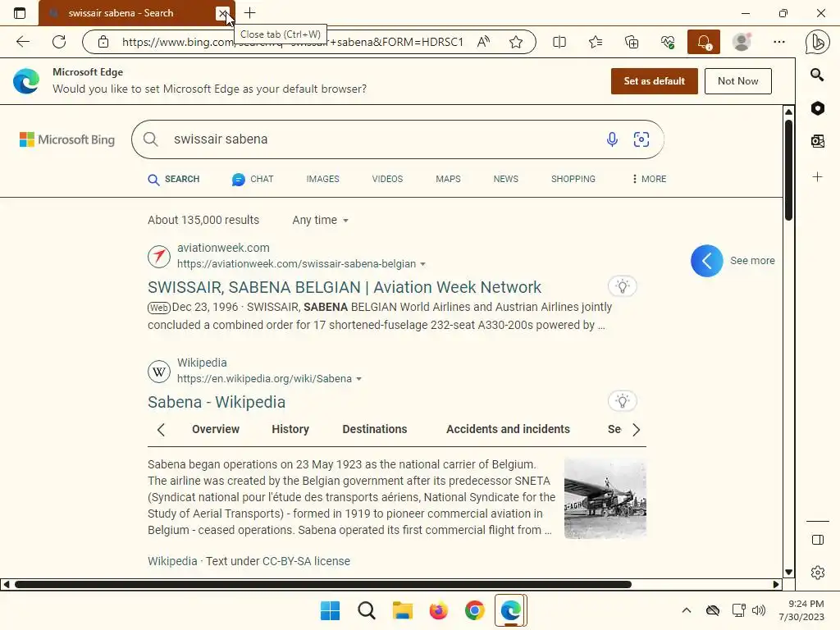Expand Wikipedia URL dropdown arrow

(x=359, y=379)
